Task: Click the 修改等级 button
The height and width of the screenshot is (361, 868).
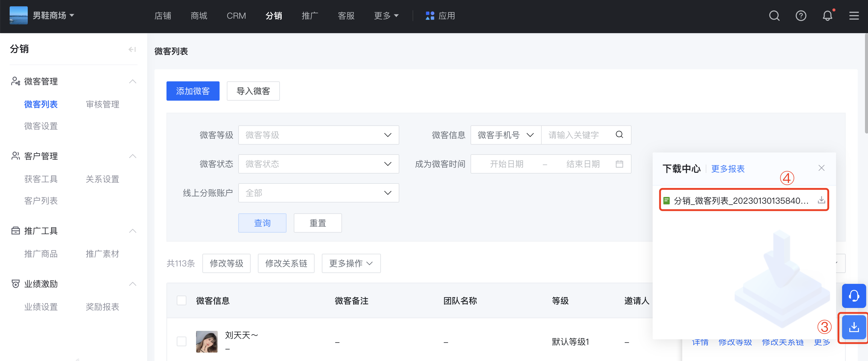Action: pyautogui.click(x=227, y=263)
